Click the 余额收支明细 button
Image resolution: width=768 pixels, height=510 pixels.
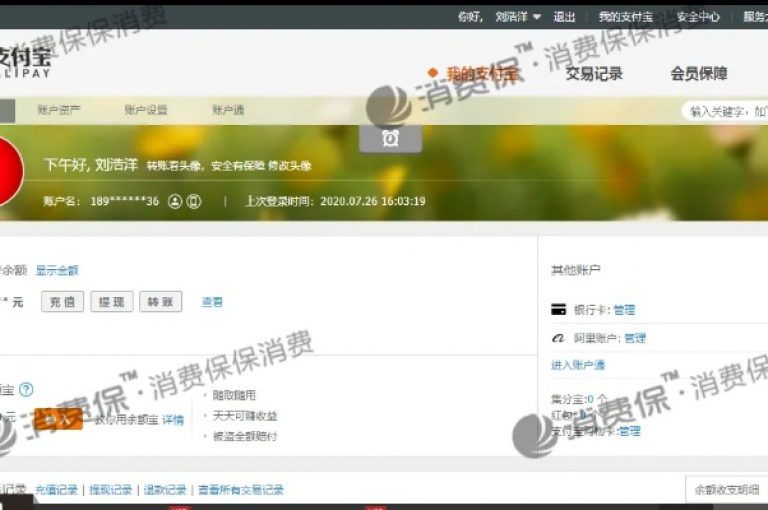[726, 489]
